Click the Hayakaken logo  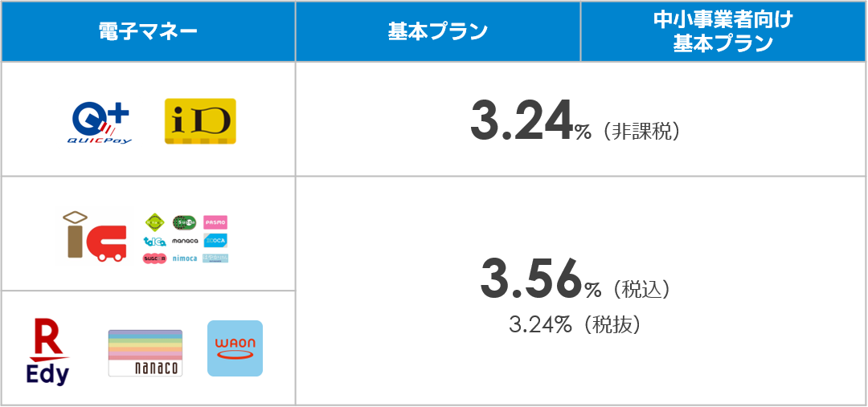coord(215,258)
